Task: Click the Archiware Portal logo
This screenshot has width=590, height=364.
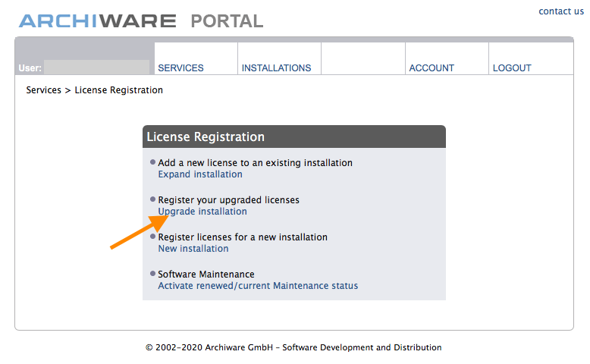Action: pyautogui.click(x=141, y=21)
